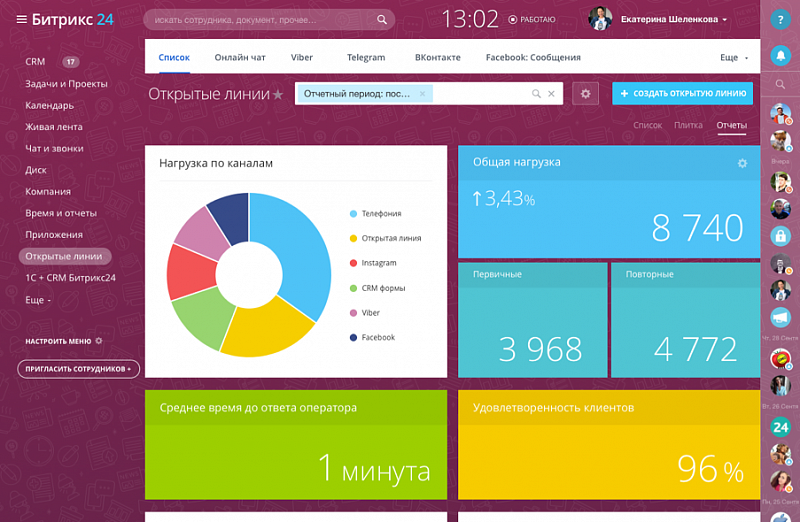Screen dimensions: 800x522
Task: Click Пригласить сотрудников button
Action: click(x=78, y=369)
